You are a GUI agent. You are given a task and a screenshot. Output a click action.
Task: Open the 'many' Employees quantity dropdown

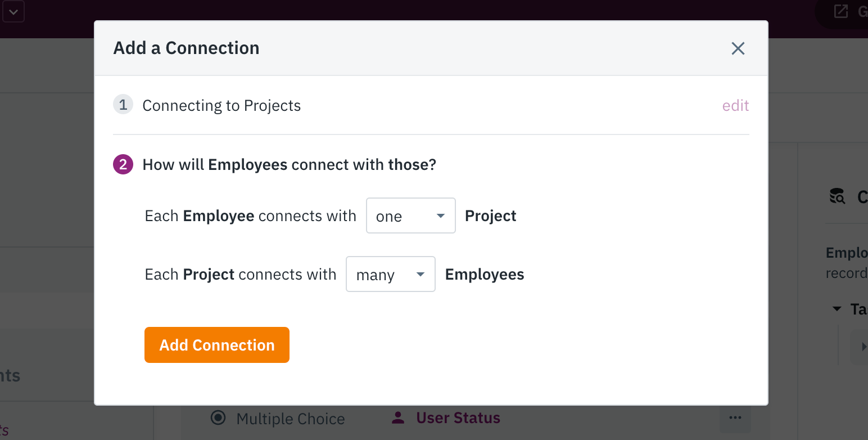[390, 274]
